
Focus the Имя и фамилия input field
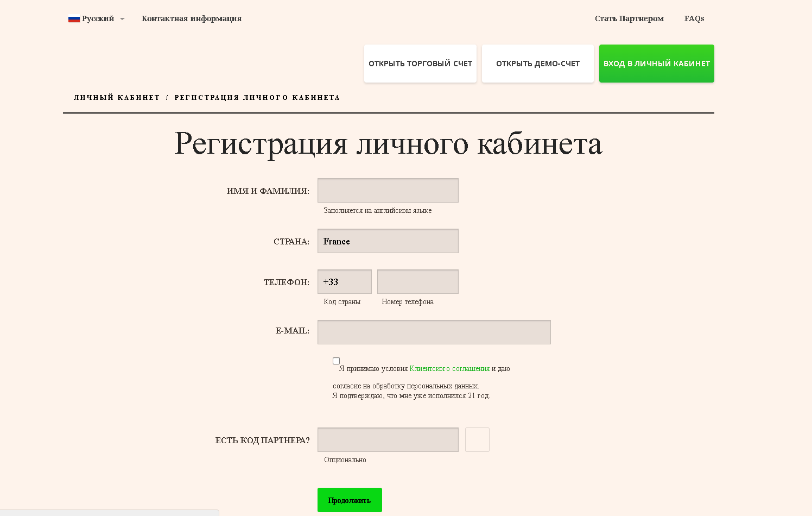(x=388, y=190)
